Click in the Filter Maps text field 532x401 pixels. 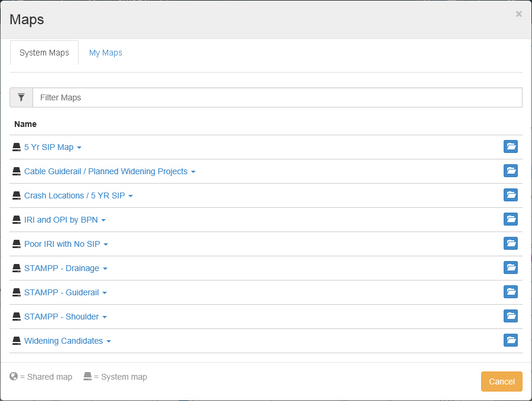tap(277, 97)
